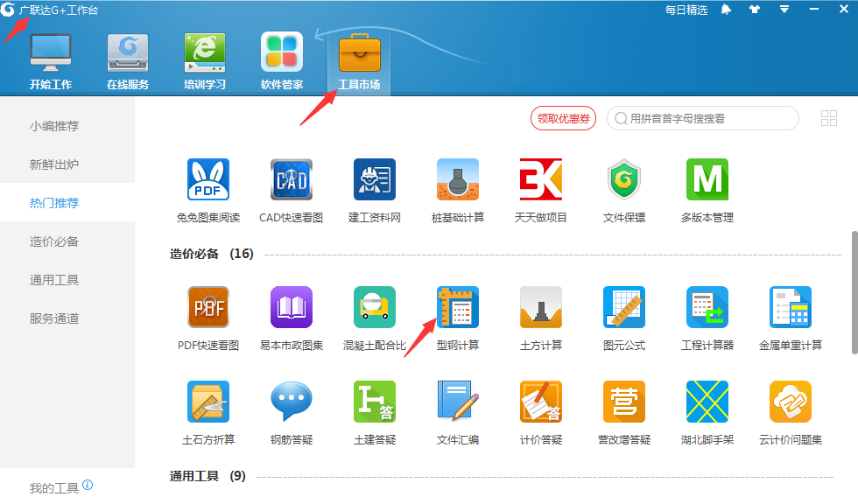Open 天天做项目 tool
The width and height of the screenshot is (858, 504).
(541, 180)
